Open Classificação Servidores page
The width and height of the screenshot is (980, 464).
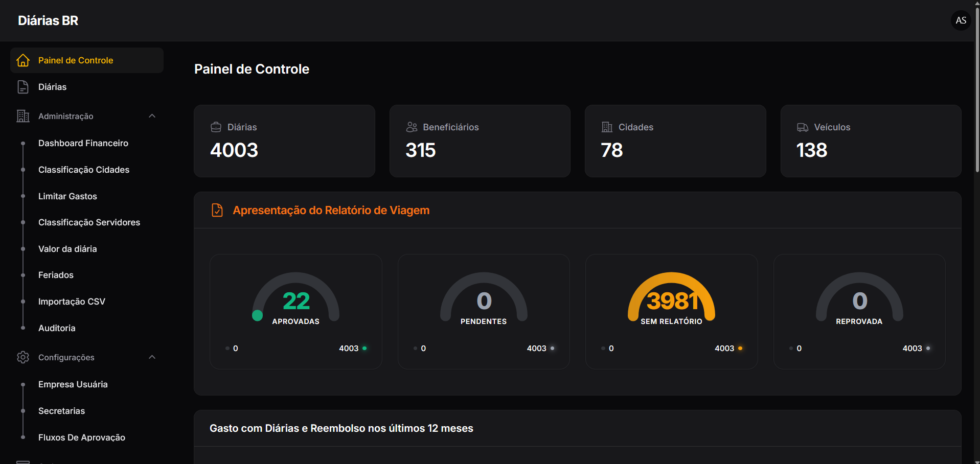click(x=89, y=222)
